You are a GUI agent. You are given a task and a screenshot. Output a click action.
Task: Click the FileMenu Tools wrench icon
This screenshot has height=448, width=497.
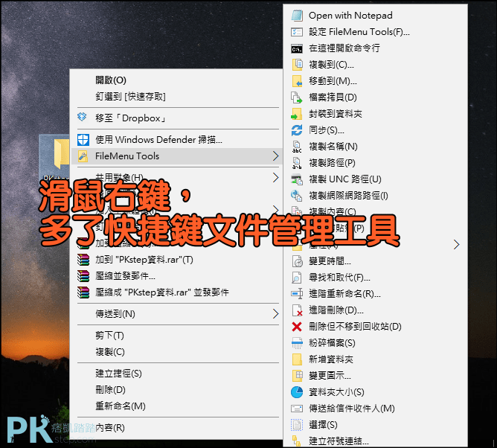(83, 156)
